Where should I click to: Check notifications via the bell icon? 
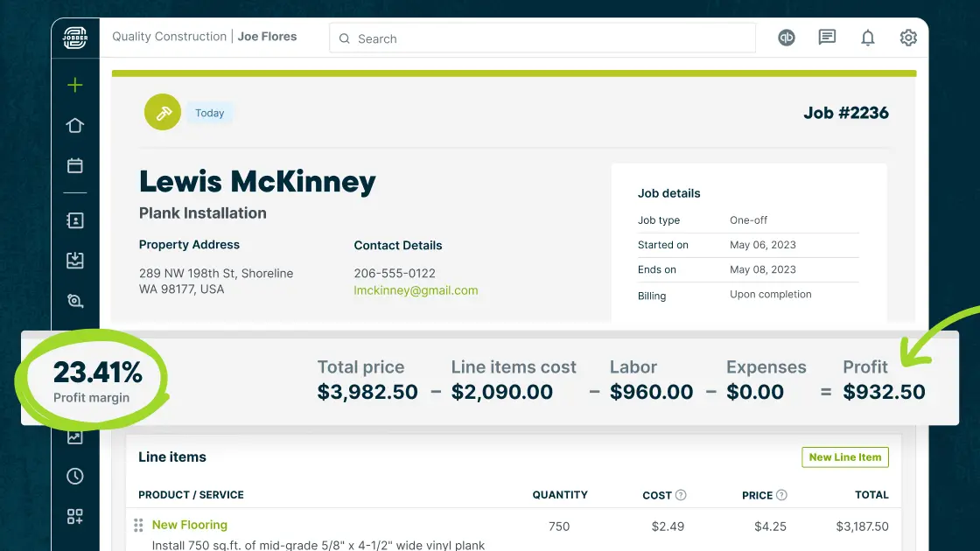click(x=867, y=38)
